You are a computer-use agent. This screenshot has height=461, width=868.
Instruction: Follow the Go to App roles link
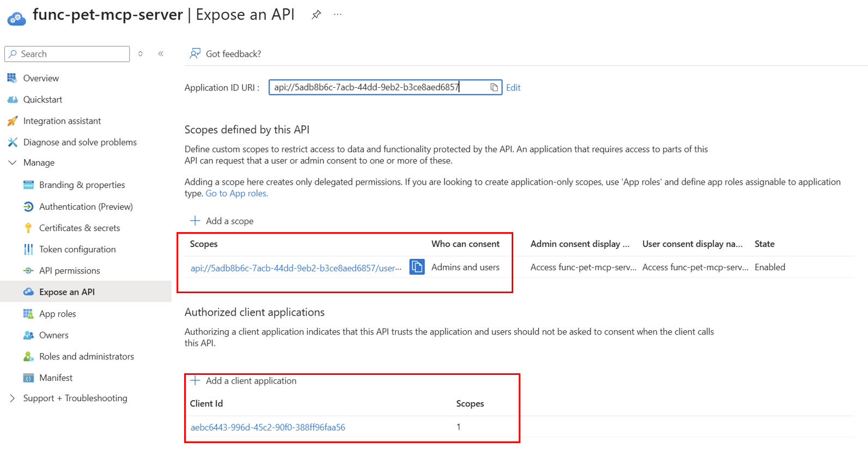click(x=236, y=193)
